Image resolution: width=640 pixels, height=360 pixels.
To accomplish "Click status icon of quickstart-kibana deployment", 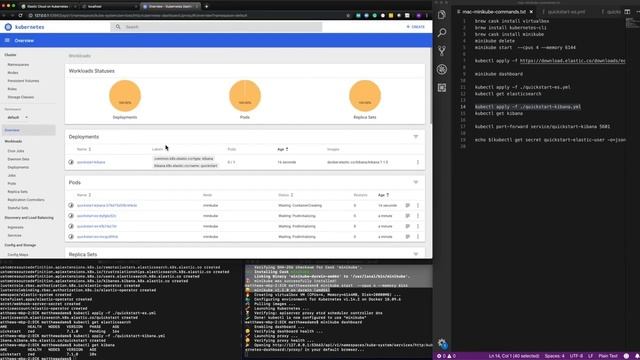I will tap(71, 162).
